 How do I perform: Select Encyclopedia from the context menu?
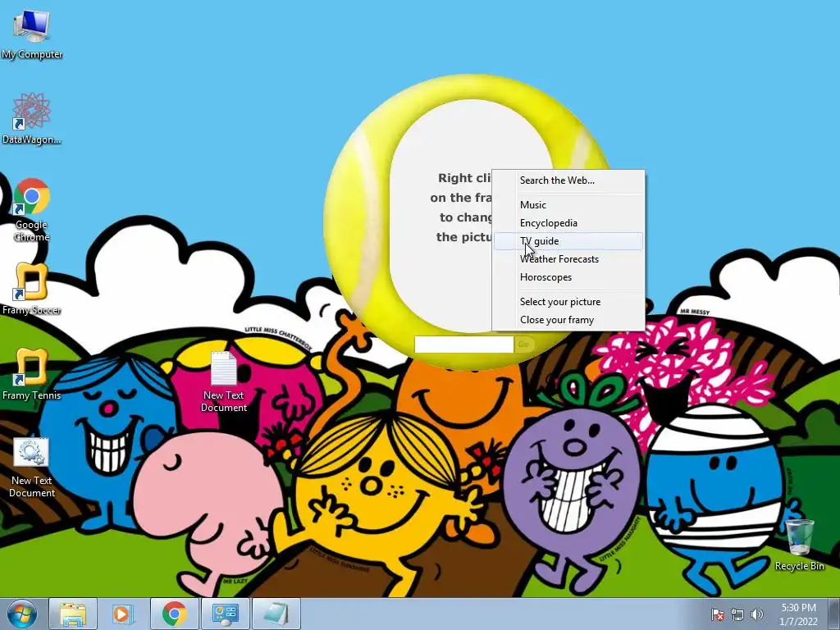click(568, 223)
